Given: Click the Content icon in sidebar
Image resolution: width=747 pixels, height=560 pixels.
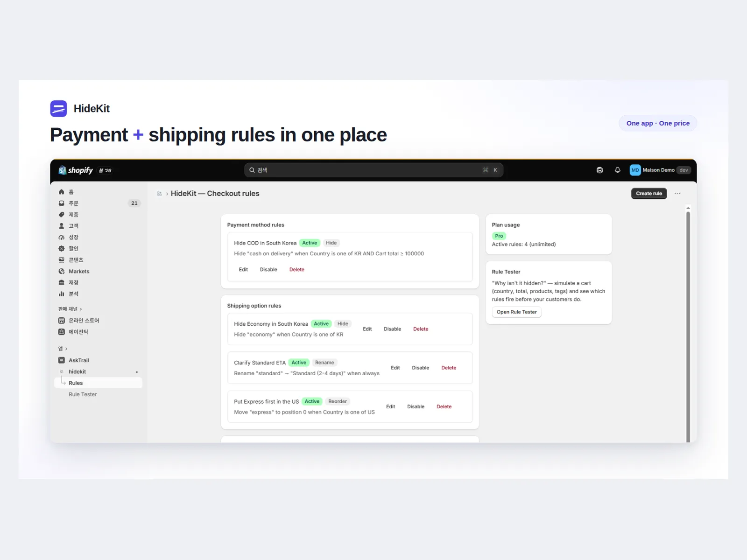Looking at the screenshot, I should [x=61, y=260].
